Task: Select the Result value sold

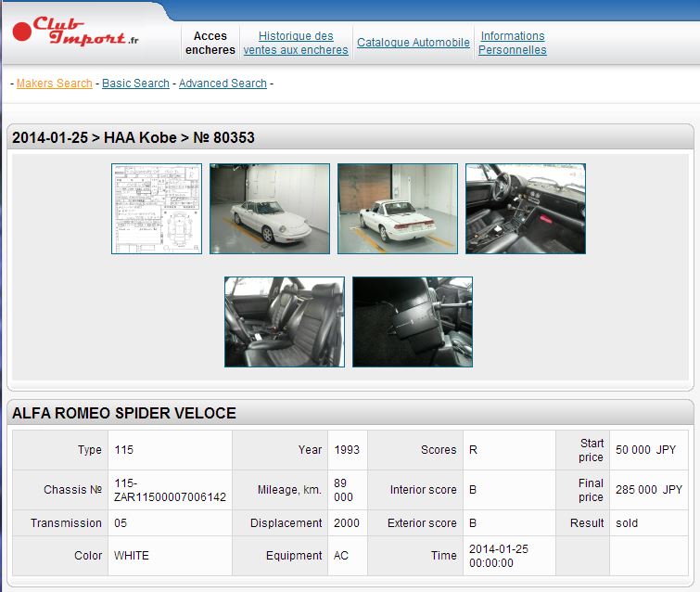Action: [x=627, y=523]
